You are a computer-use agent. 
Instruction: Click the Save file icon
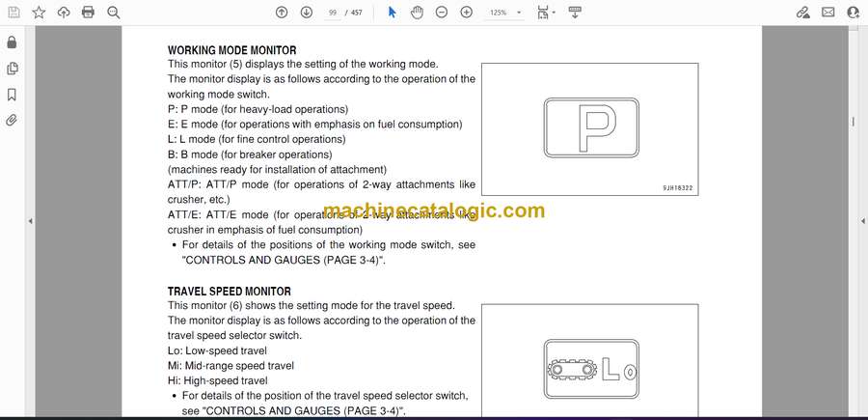click(14, 13)
